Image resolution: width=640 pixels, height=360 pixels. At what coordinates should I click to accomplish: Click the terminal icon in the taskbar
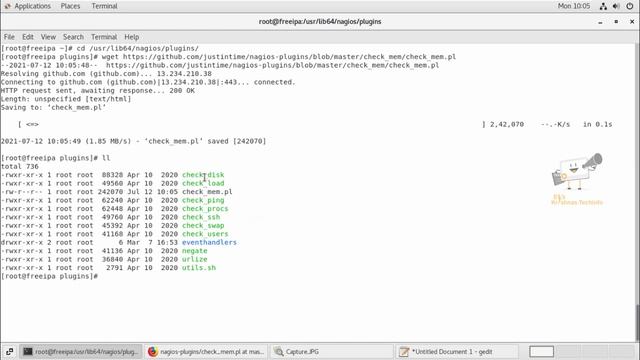pyautogui.click(x=27, y=351)
